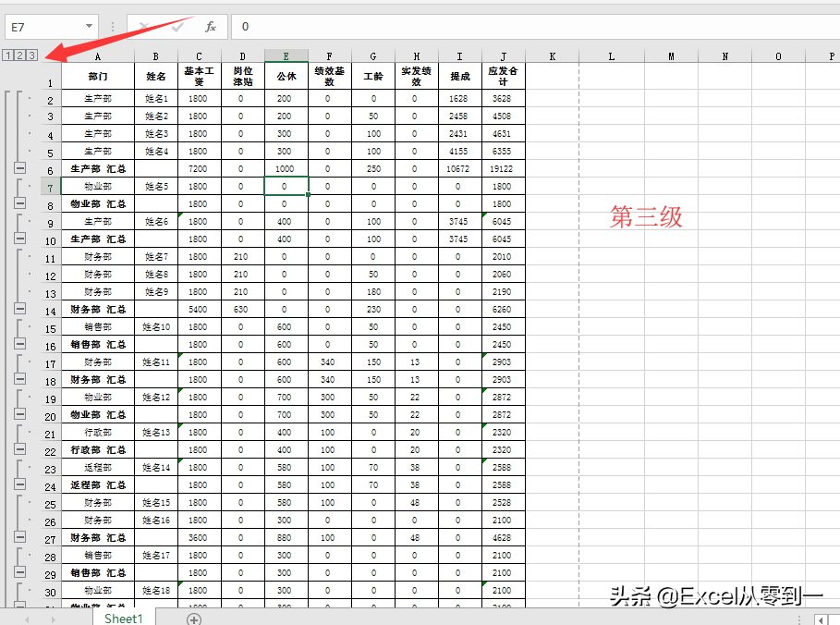The width and height of the screenshot is (840, 625).
Task: Click cell with value 340 in row 17
Action: pos(328,362)
